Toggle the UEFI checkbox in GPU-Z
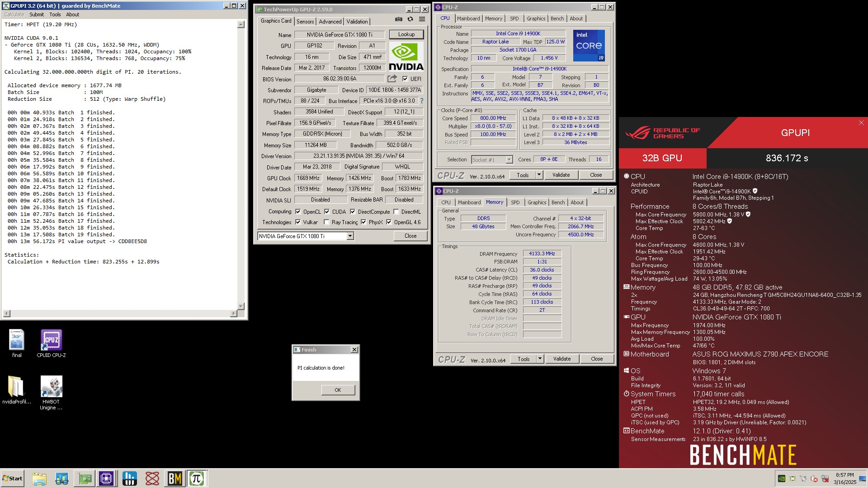The image size is (868, 488). click(405, 79)
